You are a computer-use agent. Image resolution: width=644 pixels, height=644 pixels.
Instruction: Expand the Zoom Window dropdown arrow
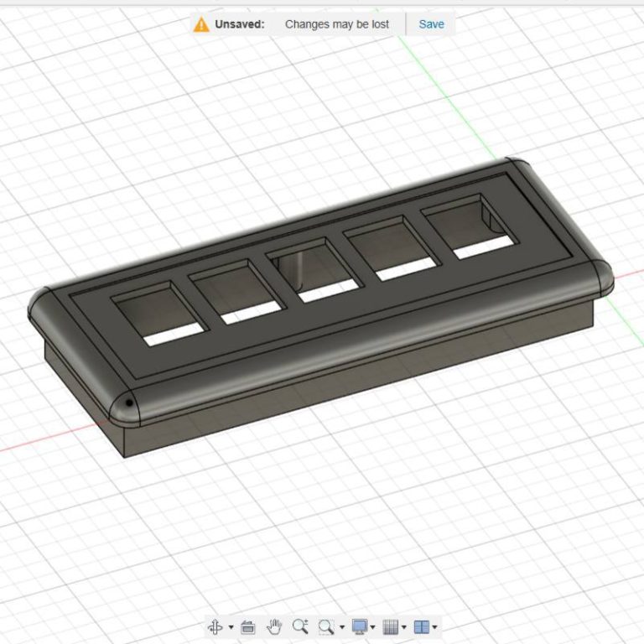pos(342,627)
